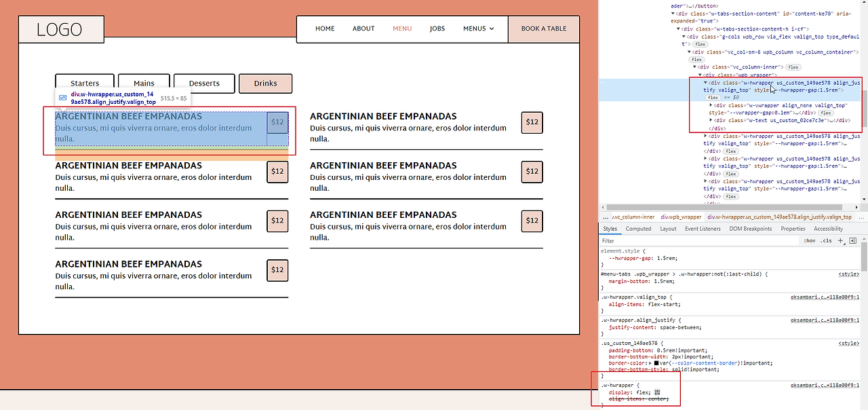Open oksambari source link for .w-hwrapper.valign_top rule
Viewport: 868px width, 410px height.
[x=825, y=297]
